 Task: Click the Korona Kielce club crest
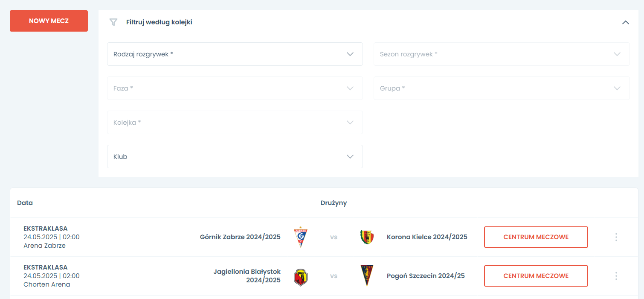[367, 237]
